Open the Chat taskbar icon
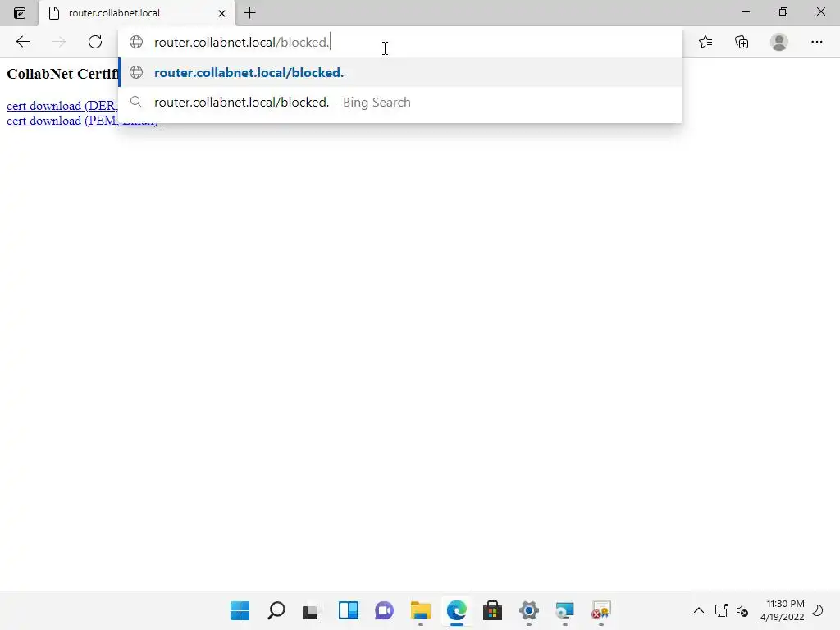The width and height of the screenshot is (840, 630). 384,610
